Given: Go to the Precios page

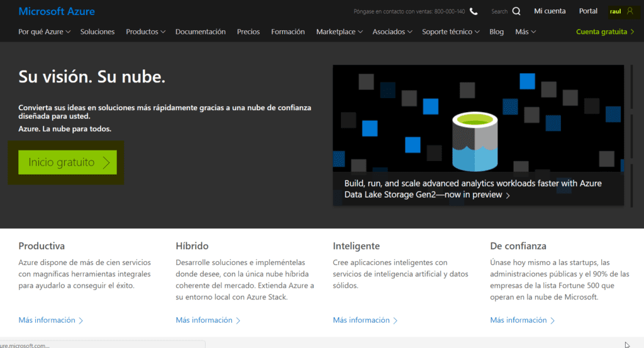Looking at the screenshot, I should point(248,31).
